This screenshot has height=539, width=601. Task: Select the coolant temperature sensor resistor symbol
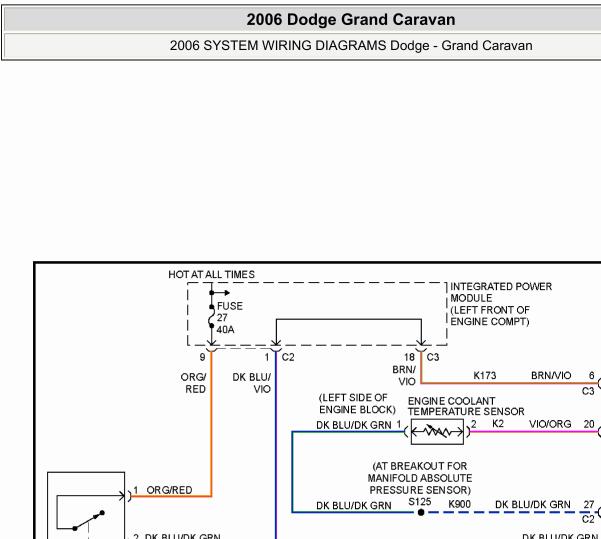[437, 432]
